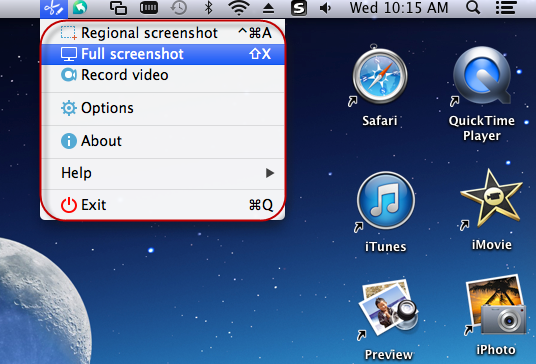536x364 pixels.
Task: Select the iPhoto label text
Action: click(x=496, y=350)
